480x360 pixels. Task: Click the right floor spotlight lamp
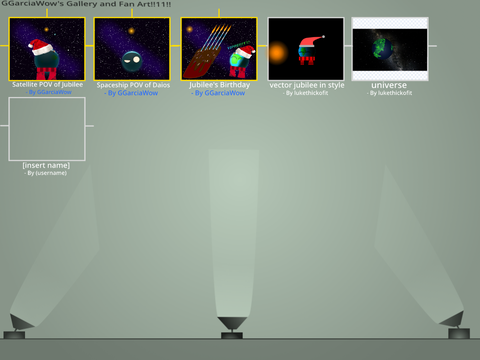(x=455, y=325)
